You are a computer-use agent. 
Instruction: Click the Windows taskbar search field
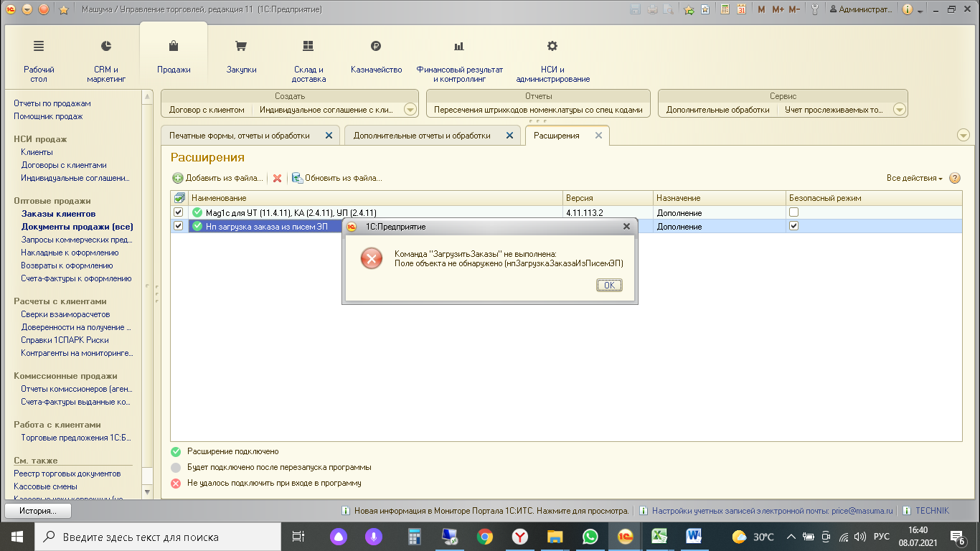pyautogui.click(x=157, y=537)
